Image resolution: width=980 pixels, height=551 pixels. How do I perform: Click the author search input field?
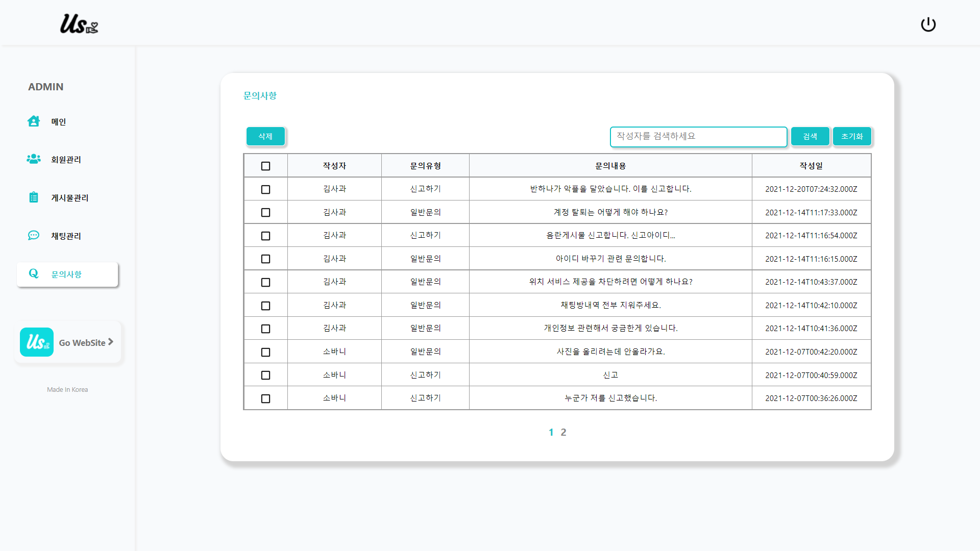tap(698, 136)
